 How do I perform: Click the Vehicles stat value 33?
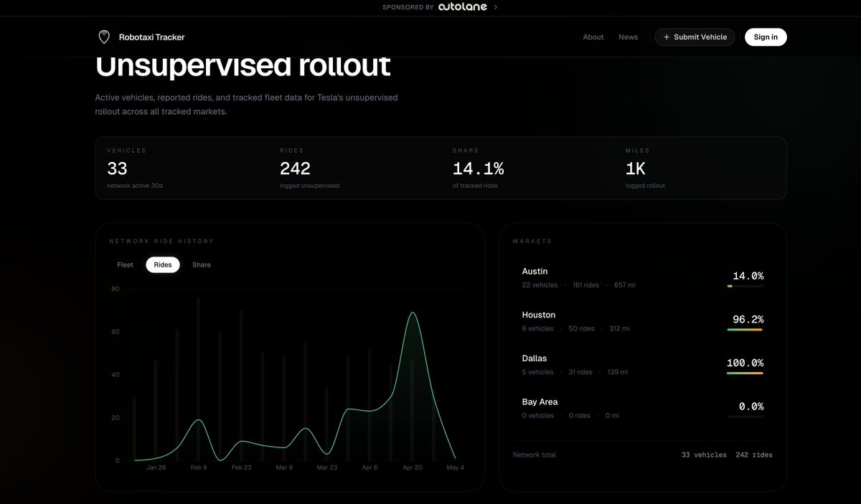pos(117,168)
